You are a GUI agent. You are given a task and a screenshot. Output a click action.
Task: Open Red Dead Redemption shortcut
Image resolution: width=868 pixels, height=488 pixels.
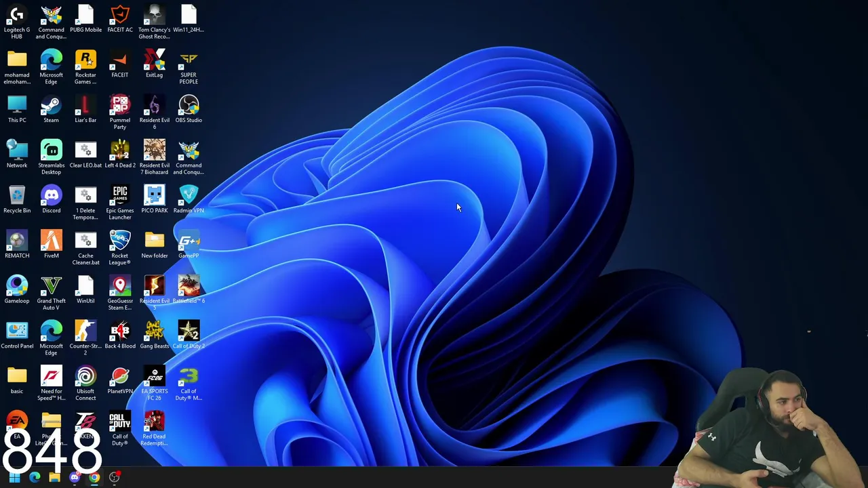click(155, 428)
